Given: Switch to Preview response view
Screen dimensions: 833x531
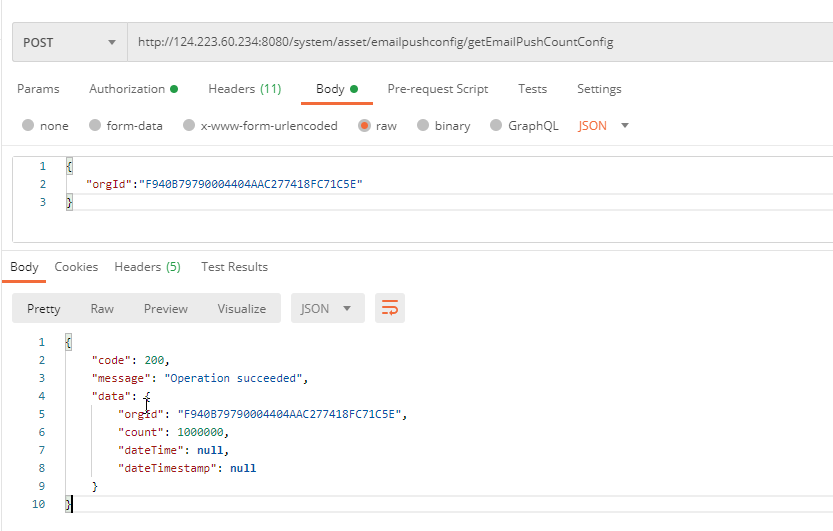Looking at the screenshot, I should click(165, 309).
